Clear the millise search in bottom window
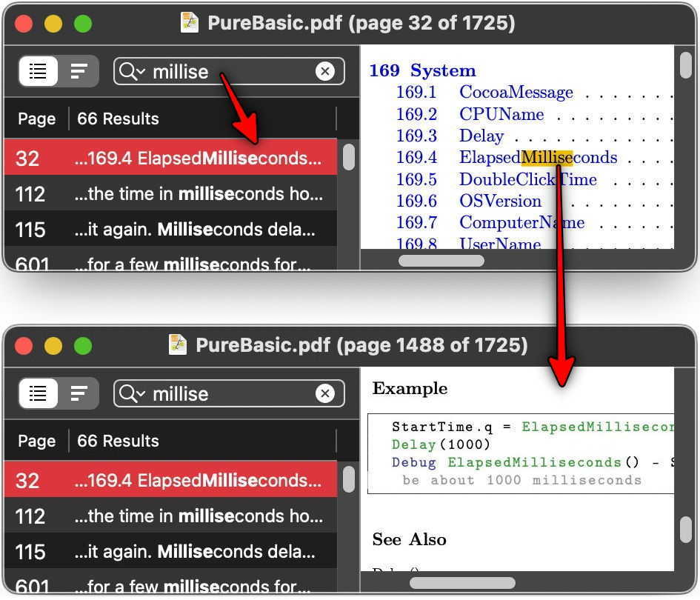The image size is (700, 600). (x=325, y=393)
